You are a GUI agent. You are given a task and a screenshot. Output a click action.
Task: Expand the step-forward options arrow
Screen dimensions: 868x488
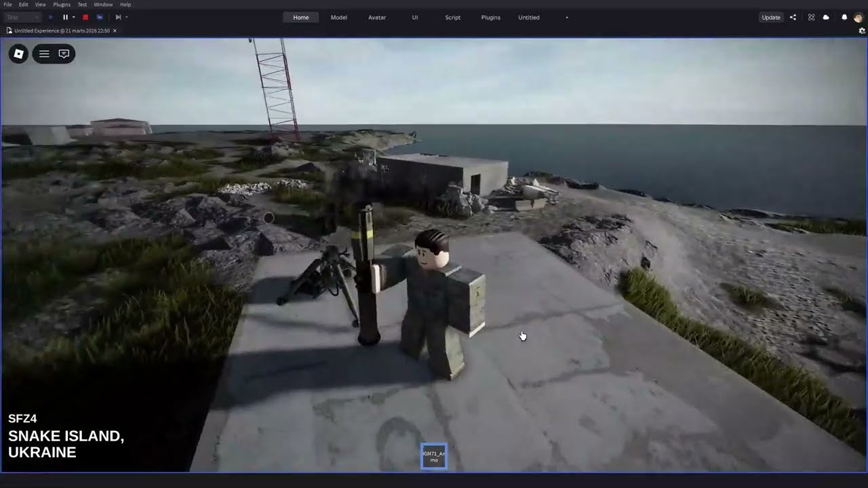coord(126,17)
